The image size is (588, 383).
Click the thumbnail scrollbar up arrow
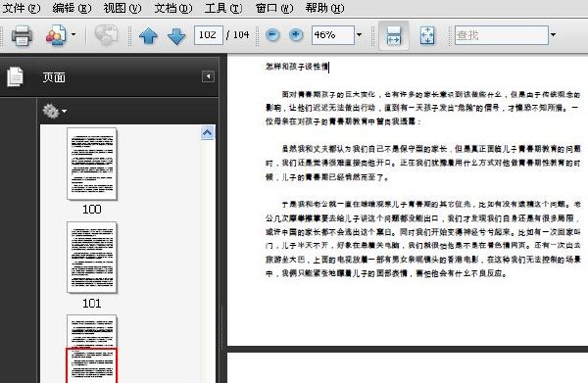pyautogui.click(x=208, y=132)
